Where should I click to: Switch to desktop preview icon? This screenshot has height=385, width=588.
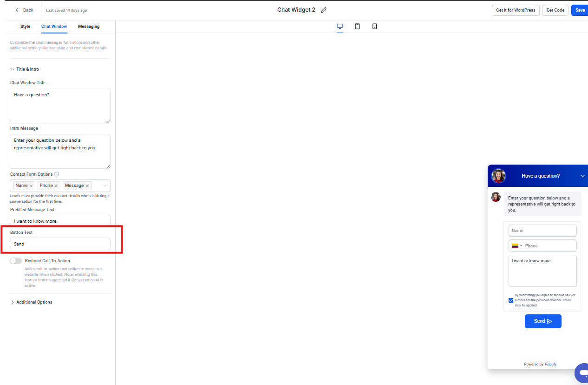[x=340, y=27]
